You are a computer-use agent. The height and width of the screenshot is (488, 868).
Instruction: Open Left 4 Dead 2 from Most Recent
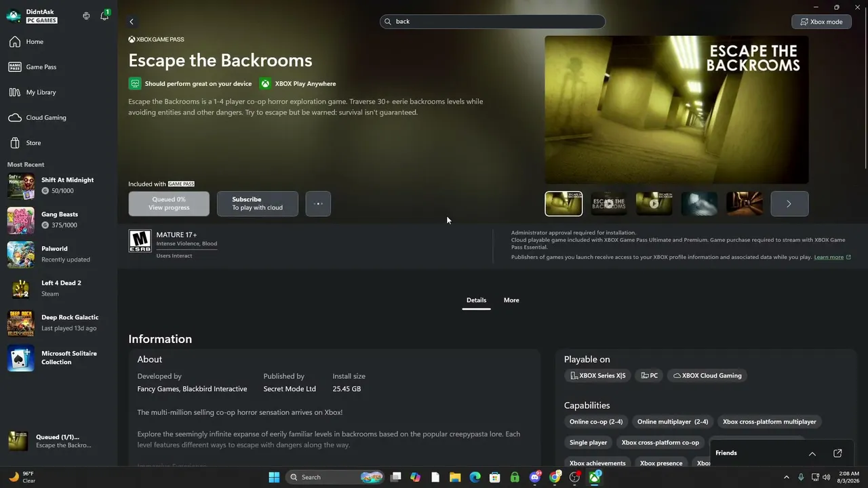tap(58, 288)
